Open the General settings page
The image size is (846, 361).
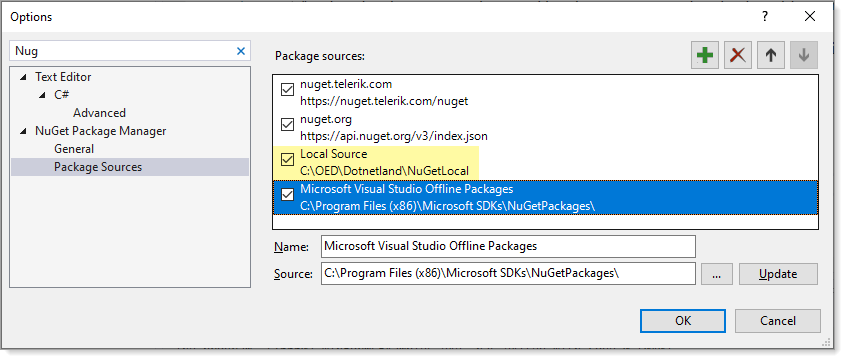pos(74,149)
